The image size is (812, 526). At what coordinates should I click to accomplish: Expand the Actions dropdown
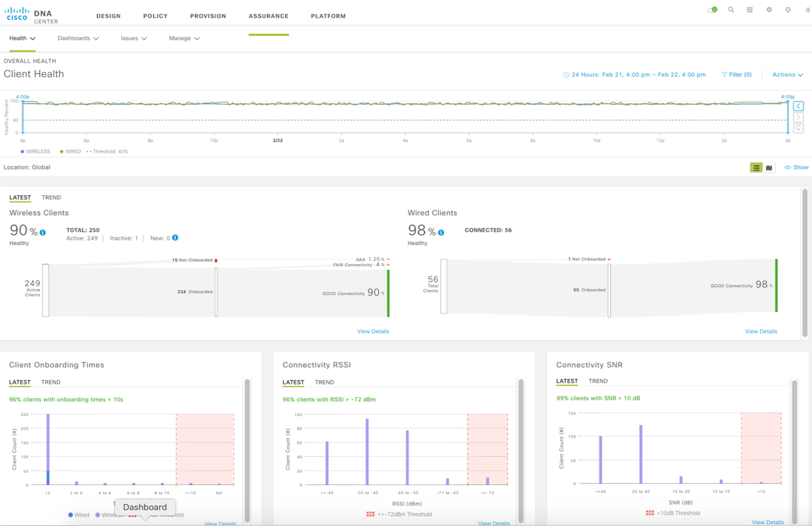point(787,75)
